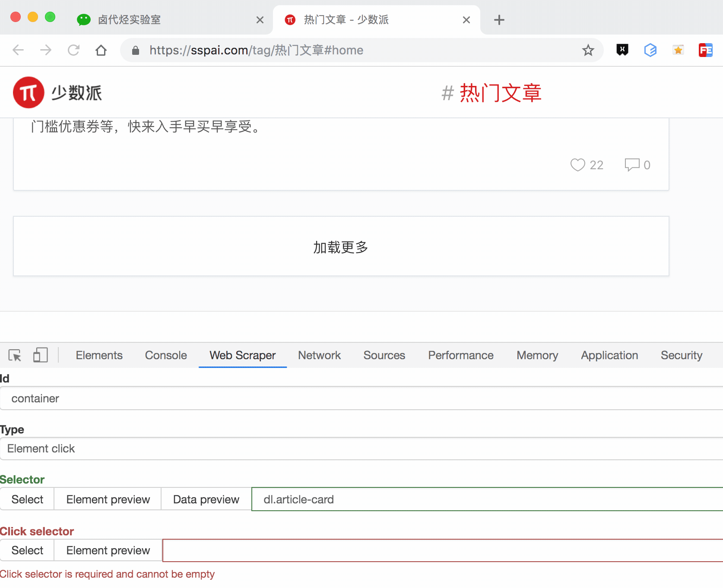Click the browser back arrow

[x=18, y=50]
